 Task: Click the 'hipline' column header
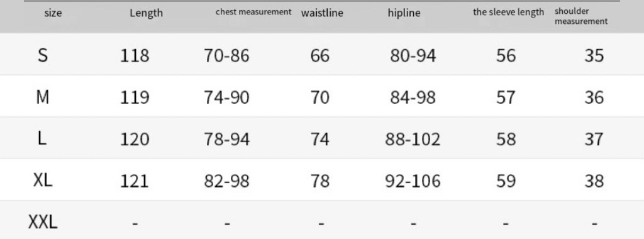point(404,13)
